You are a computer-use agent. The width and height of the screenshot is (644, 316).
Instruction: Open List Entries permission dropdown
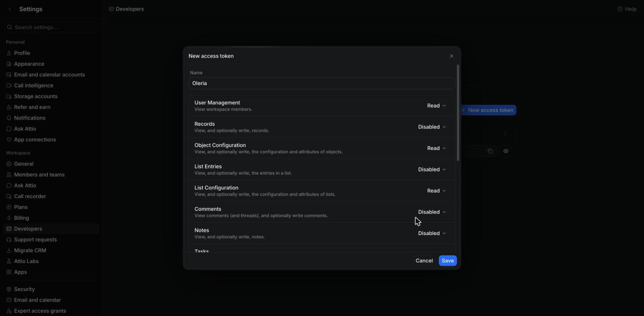pos(432,169)
